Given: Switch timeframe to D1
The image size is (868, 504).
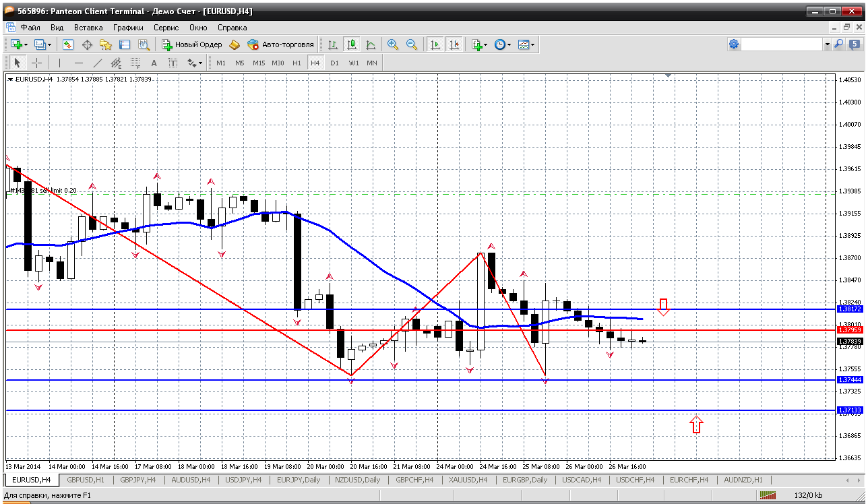Looking at the screenshot, I should (x=334, y=63).
